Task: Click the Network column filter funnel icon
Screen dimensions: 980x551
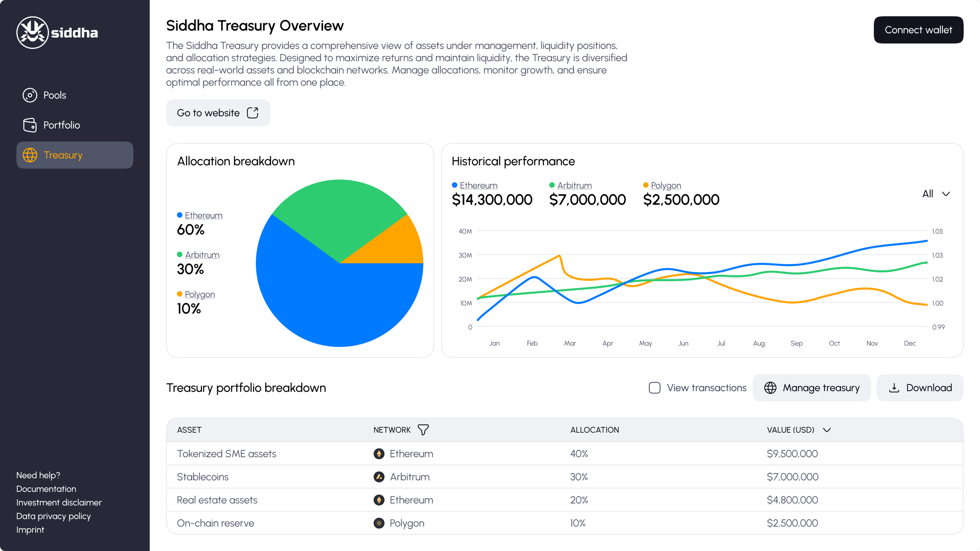Action: tap(423, 430)
